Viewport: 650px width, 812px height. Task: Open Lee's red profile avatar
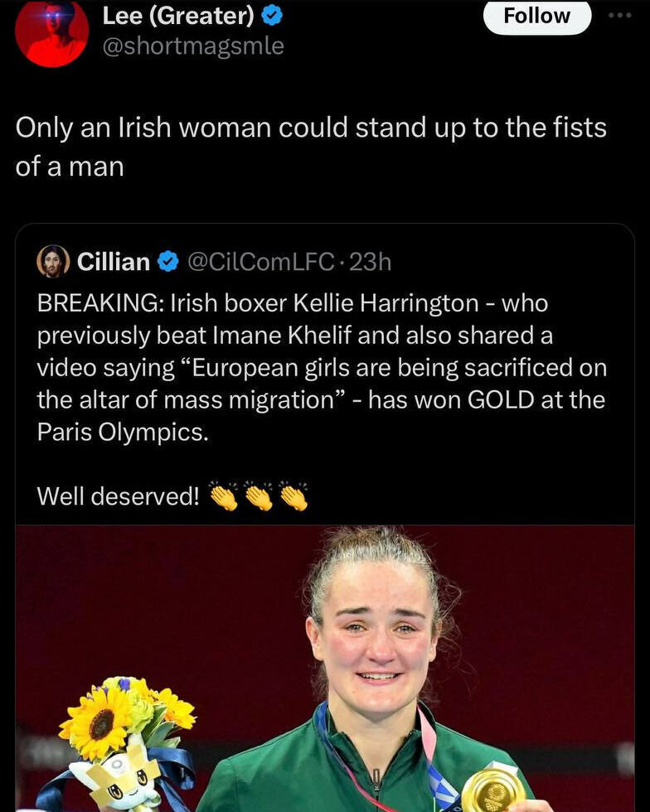click(x=51, y=33)
